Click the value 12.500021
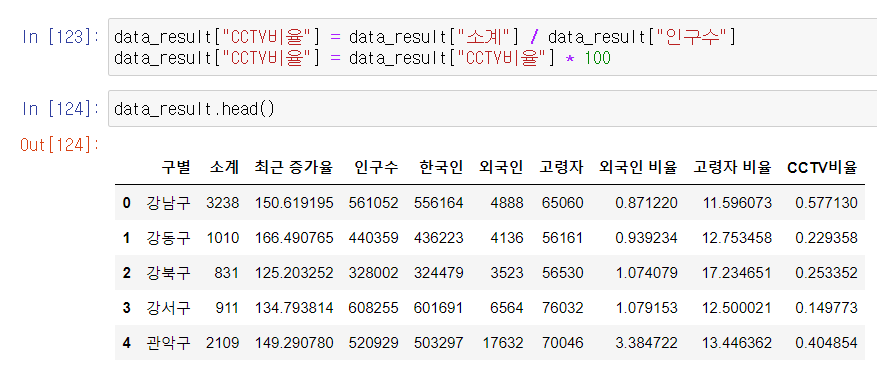 tap(737, 308)
